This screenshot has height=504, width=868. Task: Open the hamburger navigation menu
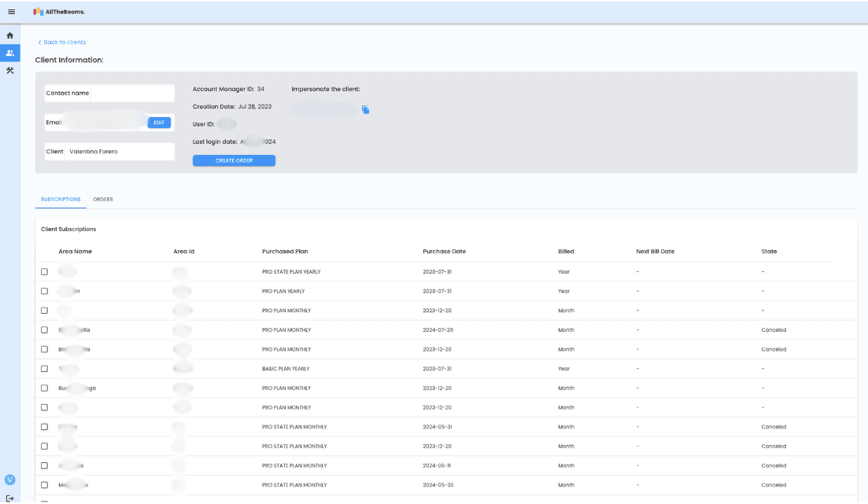coord(11,12)
